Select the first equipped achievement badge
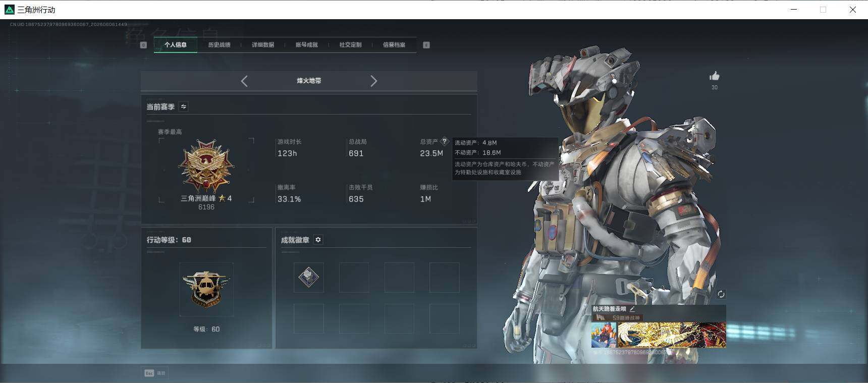 pos(309,277)
